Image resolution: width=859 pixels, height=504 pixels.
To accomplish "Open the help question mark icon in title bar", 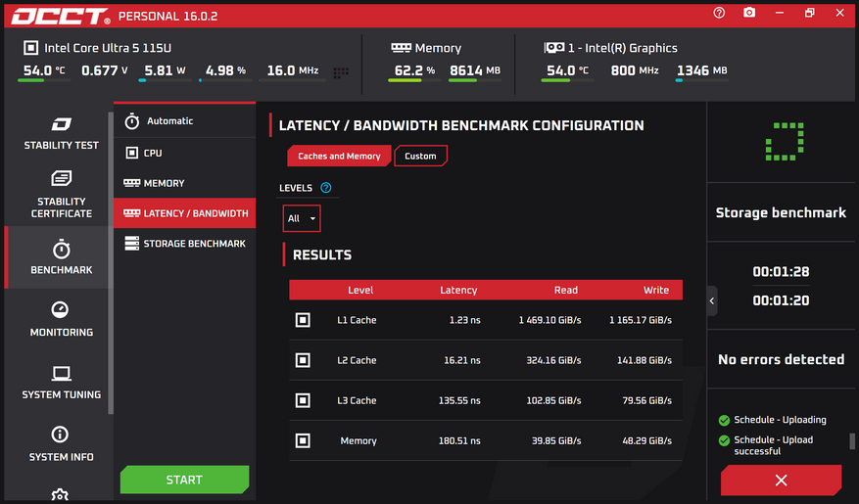I will coord(719,12).
